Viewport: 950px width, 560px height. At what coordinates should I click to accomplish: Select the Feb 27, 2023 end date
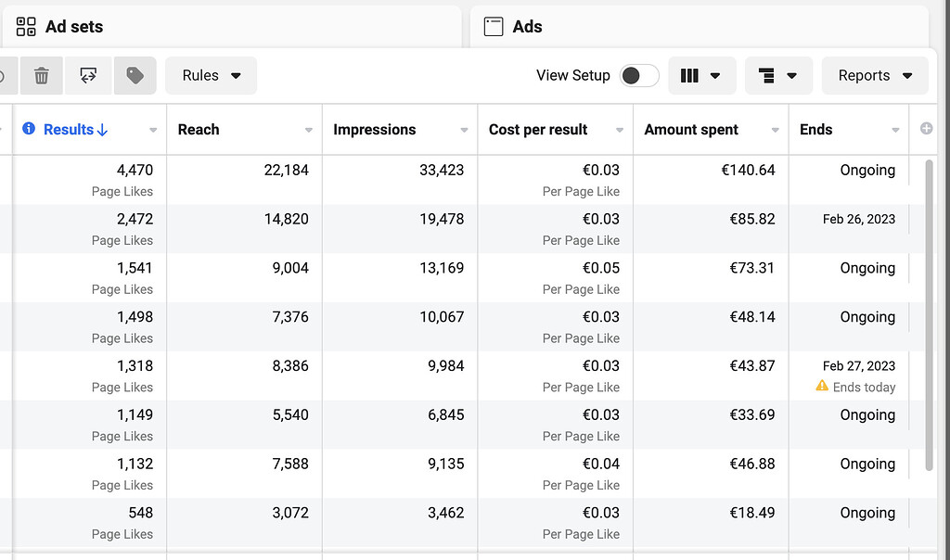click(858, 366)
